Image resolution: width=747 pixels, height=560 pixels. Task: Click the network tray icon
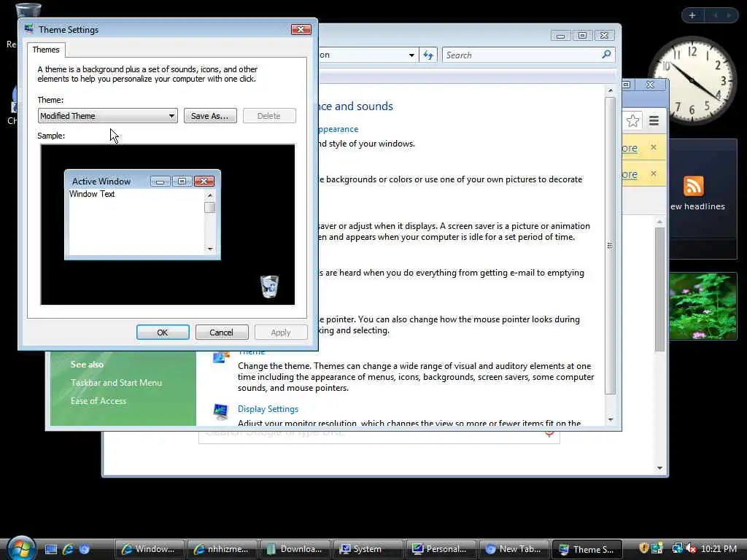pyautogui.click(x=677, y=548)
